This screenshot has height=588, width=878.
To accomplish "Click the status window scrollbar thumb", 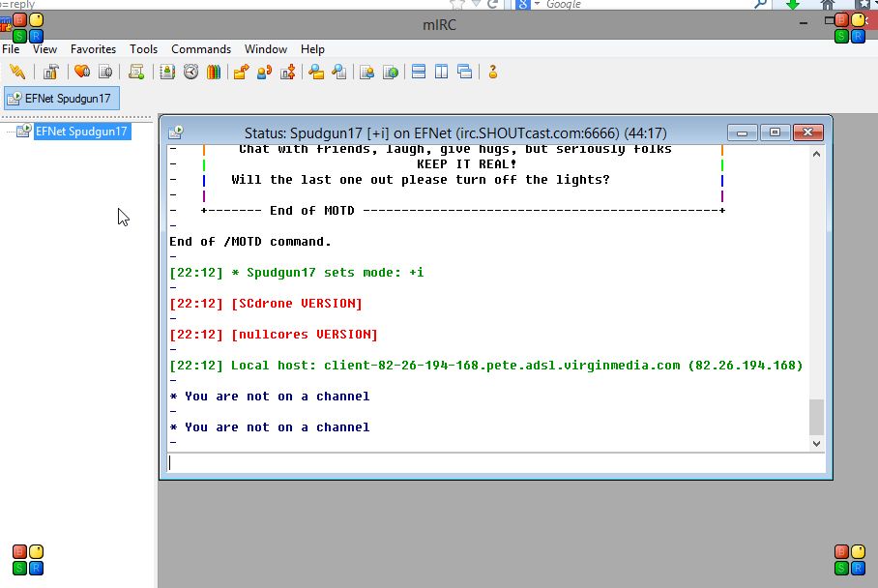I will 816,417.
